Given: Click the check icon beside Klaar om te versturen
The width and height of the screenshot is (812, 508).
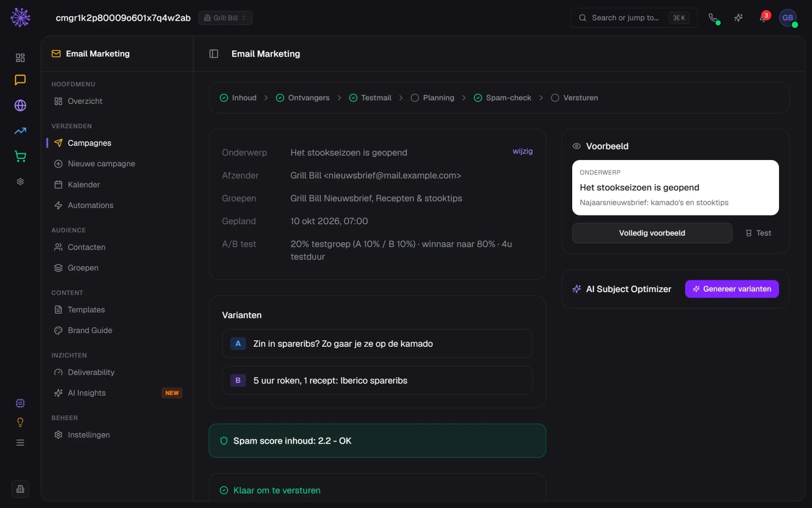Looking at the screenshot, I should click(224, 490).
